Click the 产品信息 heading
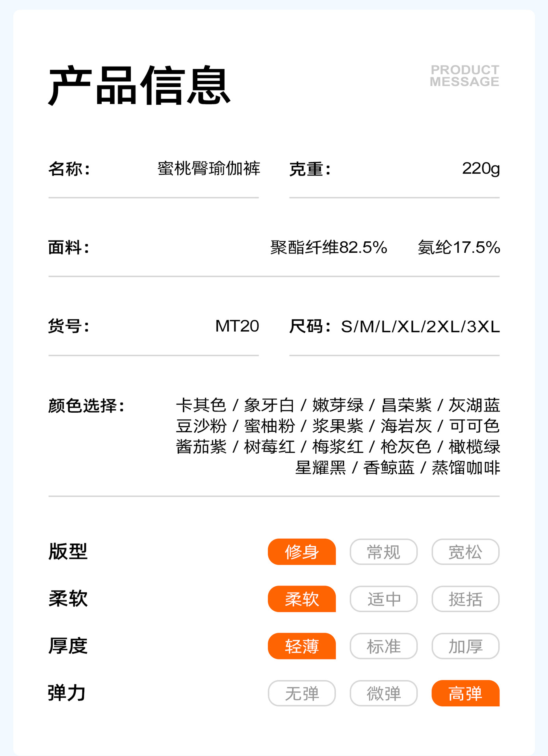 (139, 86)
